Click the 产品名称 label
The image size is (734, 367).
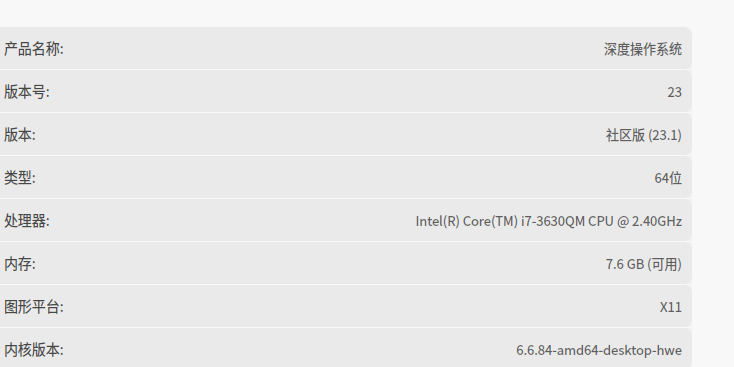pyautogui.click(x=34, y=49)
